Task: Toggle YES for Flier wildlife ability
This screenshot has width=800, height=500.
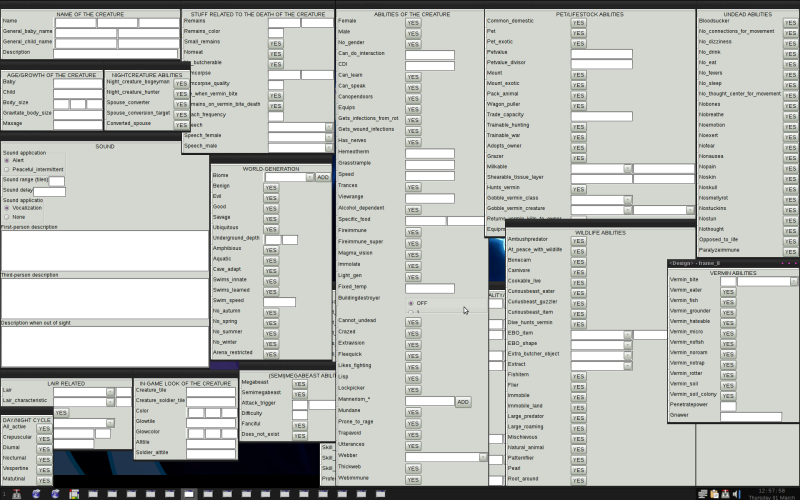Action: point(578,387)
